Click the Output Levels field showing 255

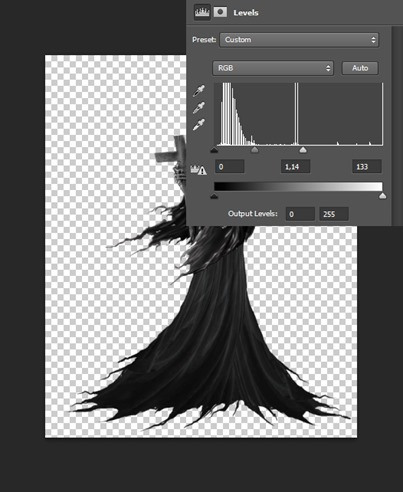(x=334, y=214)
